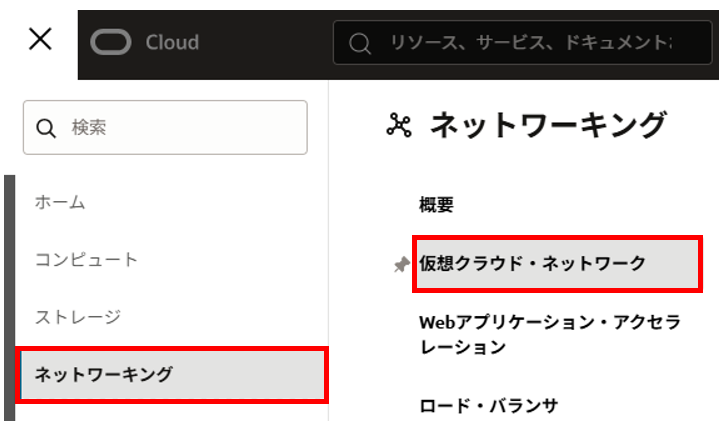
Task: Click the magnifier icon in sidebar 検索 box
Action: (46, 128)
